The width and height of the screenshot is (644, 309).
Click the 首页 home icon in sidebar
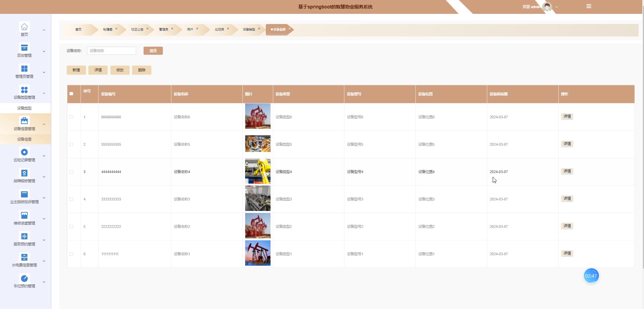pos(24,27)
